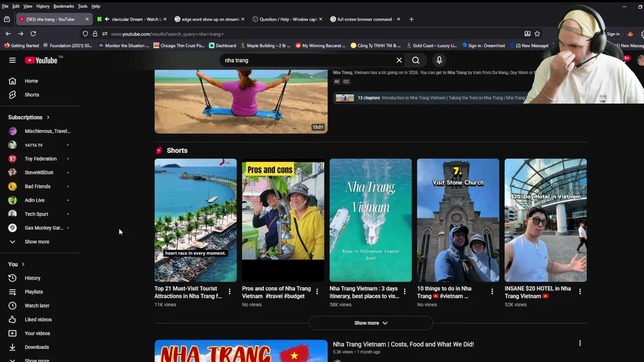This screenshot has height=362, width=644.
Task: Play the beach swing video thumbnail
Action: coord(241,102)
